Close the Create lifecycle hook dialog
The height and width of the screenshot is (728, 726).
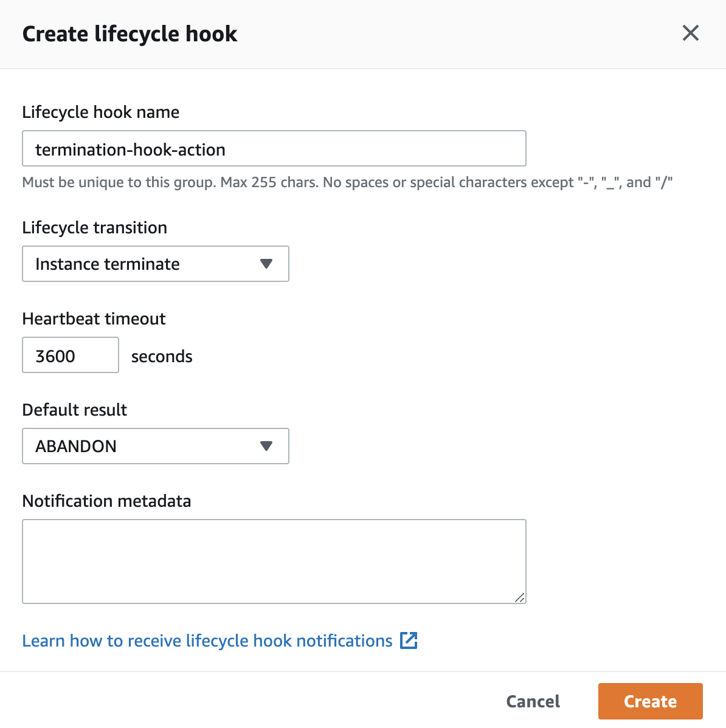coord(690,33)
